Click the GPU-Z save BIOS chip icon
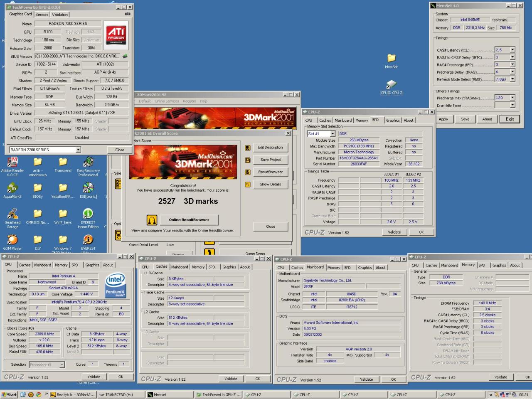Viewport: 532px width, 399px height. coord(125,56)
